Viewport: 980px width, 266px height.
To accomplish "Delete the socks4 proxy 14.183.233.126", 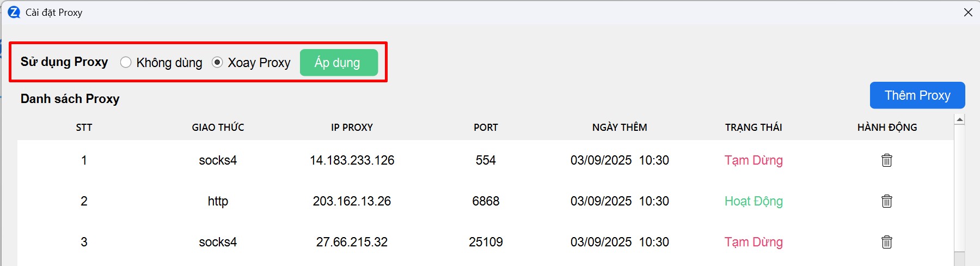I will pyautogui.click(x=886, y=160).
